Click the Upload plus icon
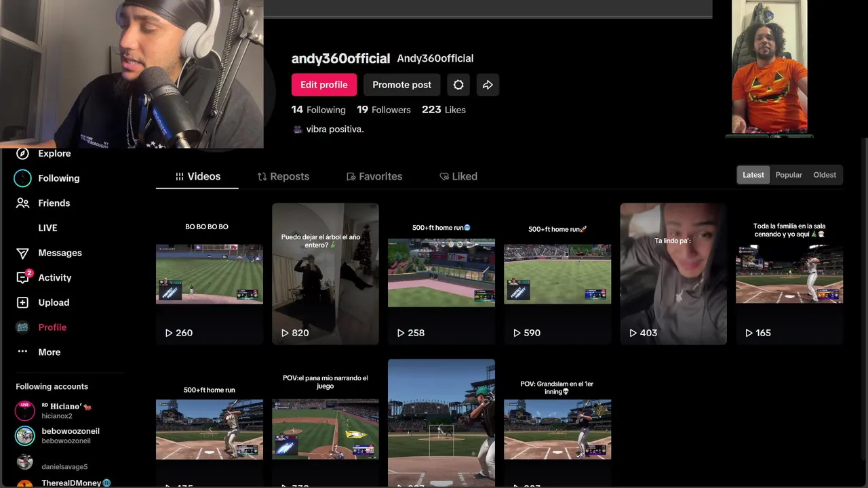The image size is (868, 488). pyautogui.click(x=22, y=302)
